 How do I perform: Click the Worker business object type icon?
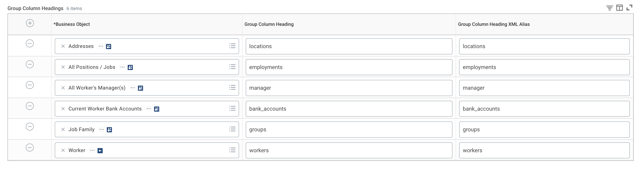(100, 151)
